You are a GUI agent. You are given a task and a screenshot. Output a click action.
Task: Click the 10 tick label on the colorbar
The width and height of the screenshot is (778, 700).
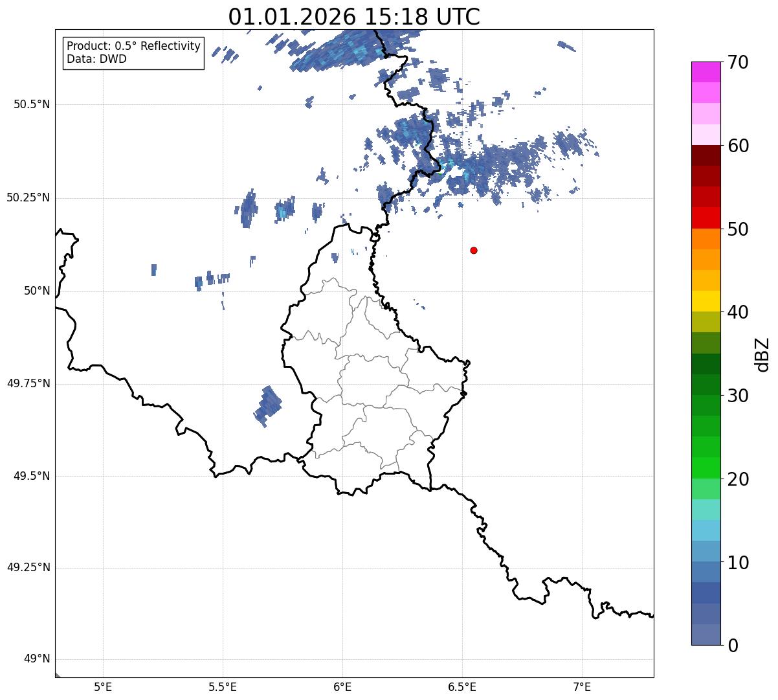click(738, 562)
